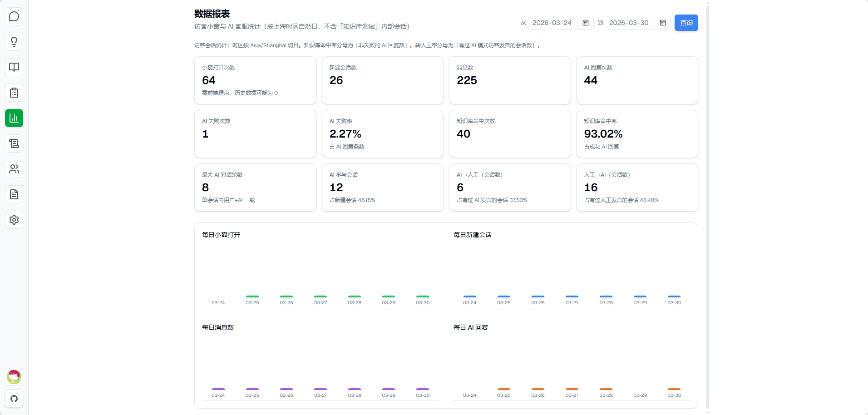Click the 查询 query button

(x=686, y=23)
